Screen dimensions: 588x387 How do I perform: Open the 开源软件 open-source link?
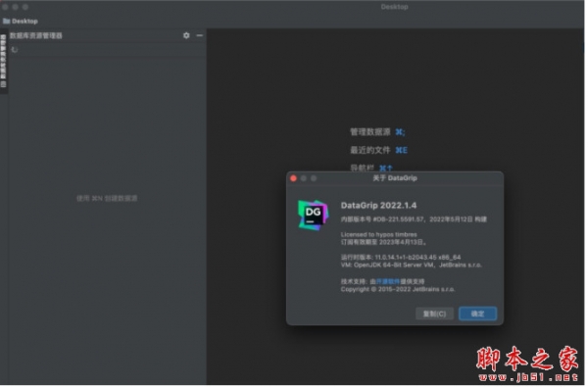(x=388, y=281)
